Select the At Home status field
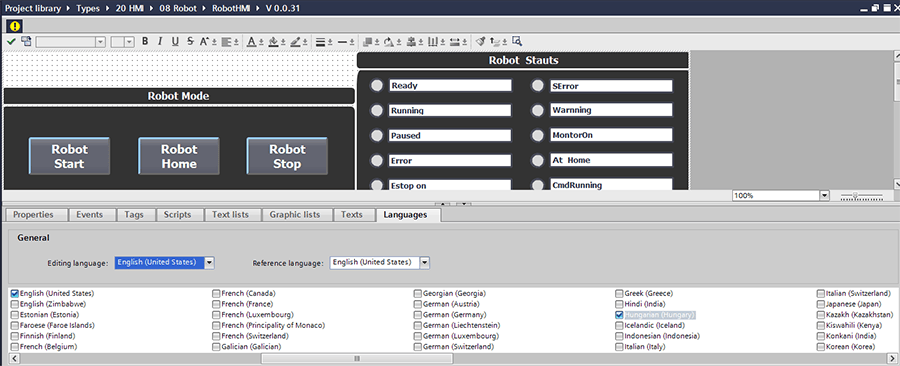 tap(611, 160)
